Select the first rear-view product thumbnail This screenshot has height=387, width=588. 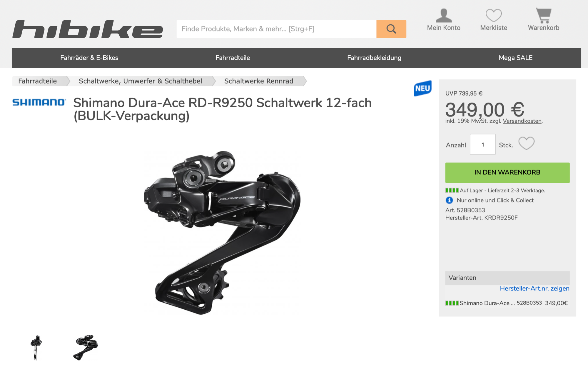click(36, 347)
